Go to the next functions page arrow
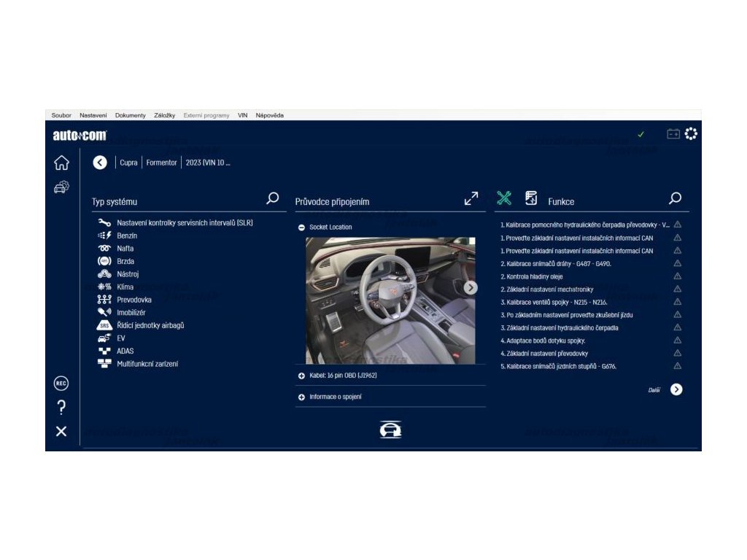This screenshot has width=747, height=560. (x=676, y=389)
